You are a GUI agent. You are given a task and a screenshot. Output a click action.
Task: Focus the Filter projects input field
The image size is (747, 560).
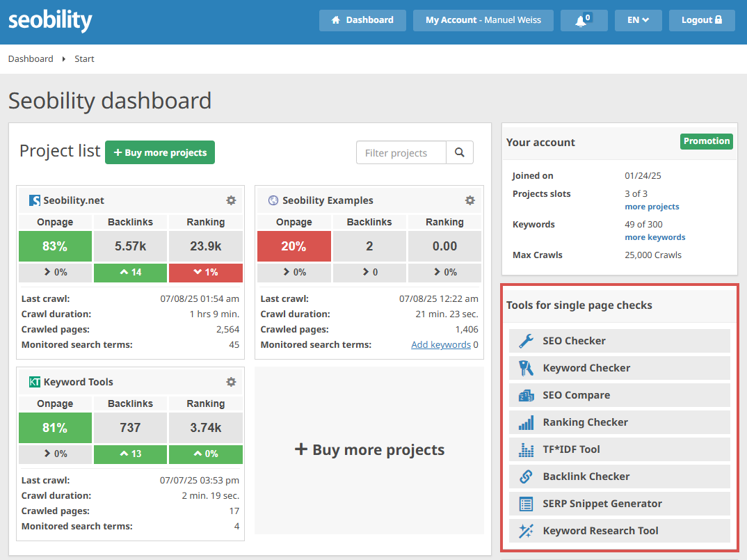click(x=401, y=152)
